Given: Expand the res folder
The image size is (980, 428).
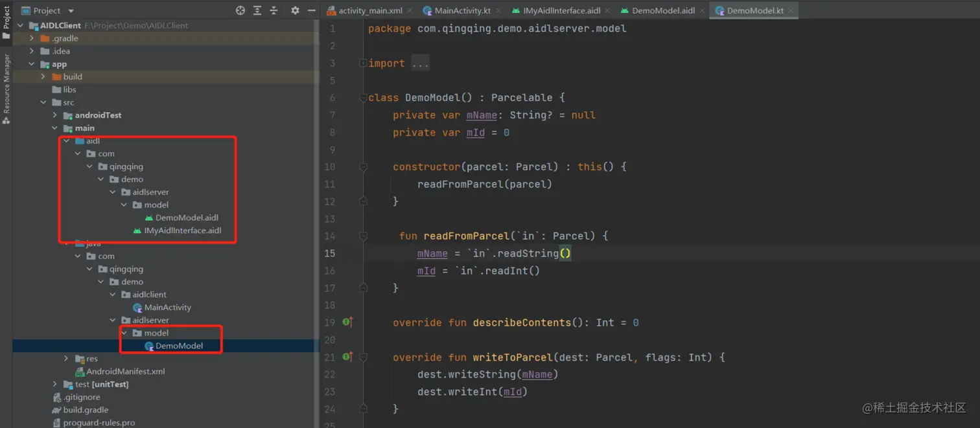Looking at the screenshot, I should pos(67,358).
